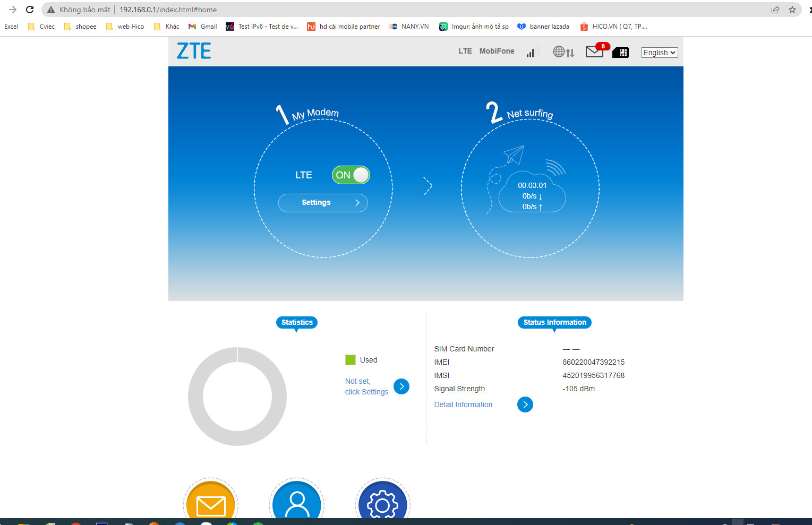Click the signal strength value -105 dBm

pos(579,389)
